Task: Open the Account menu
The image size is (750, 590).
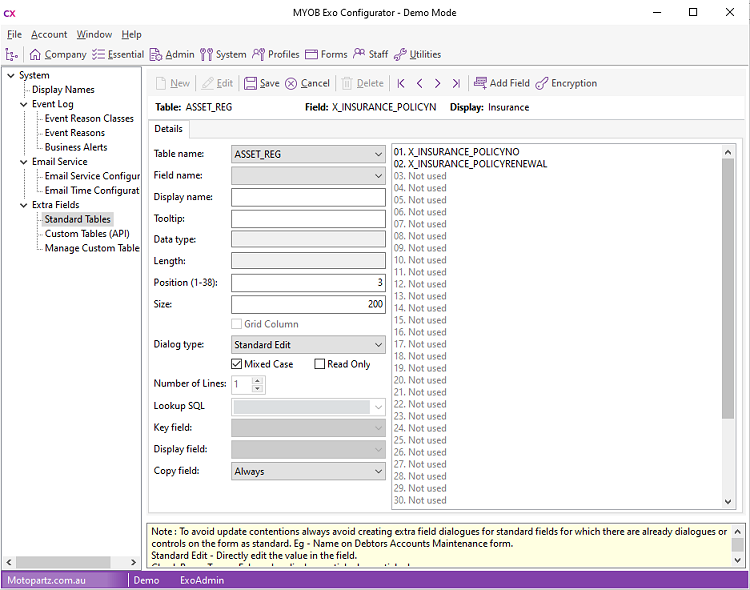Action: tap(49, 34)
